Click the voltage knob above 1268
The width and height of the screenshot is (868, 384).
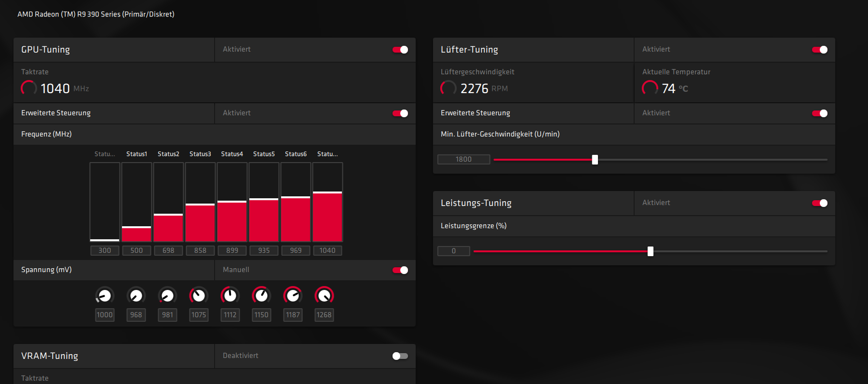(324, 296)
